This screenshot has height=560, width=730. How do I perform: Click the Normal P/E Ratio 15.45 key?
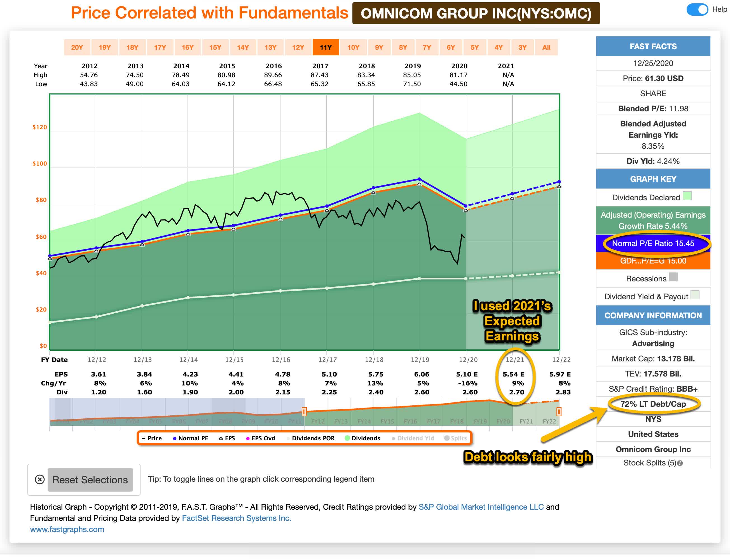[653, 243]
